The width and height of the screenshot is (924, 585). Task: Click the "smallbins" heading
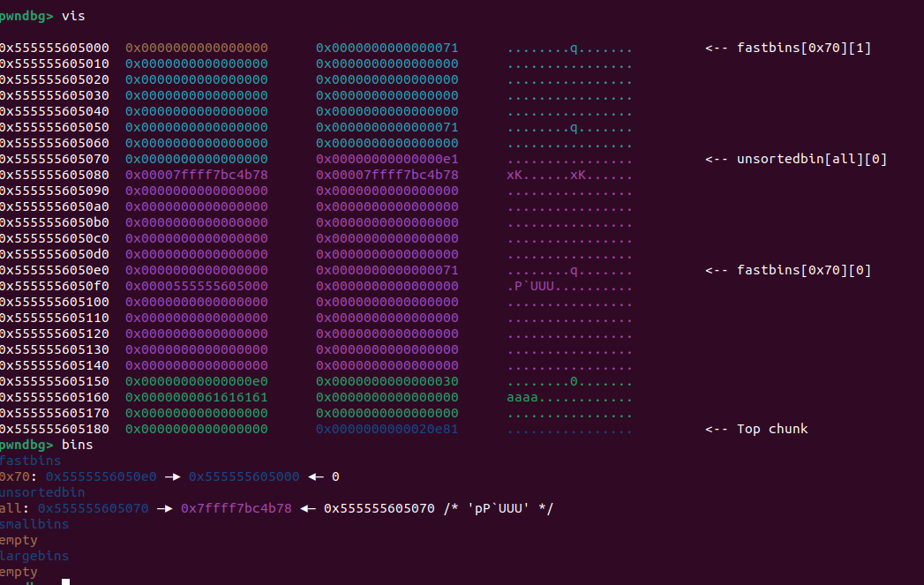tap(34, 524)
